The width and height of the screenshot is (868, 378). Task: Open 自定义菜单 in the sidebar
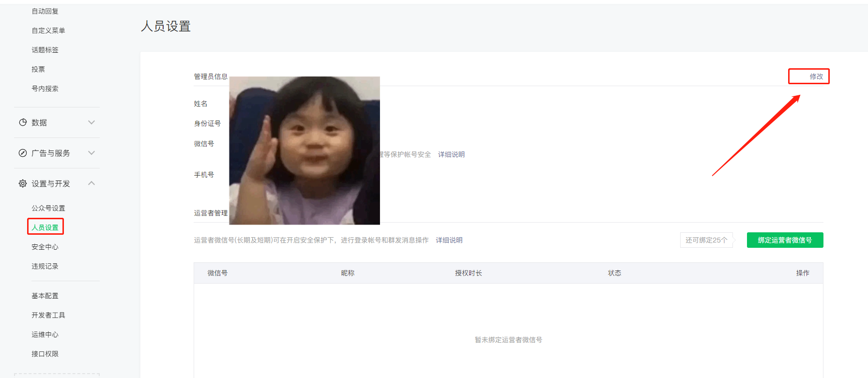48,30
